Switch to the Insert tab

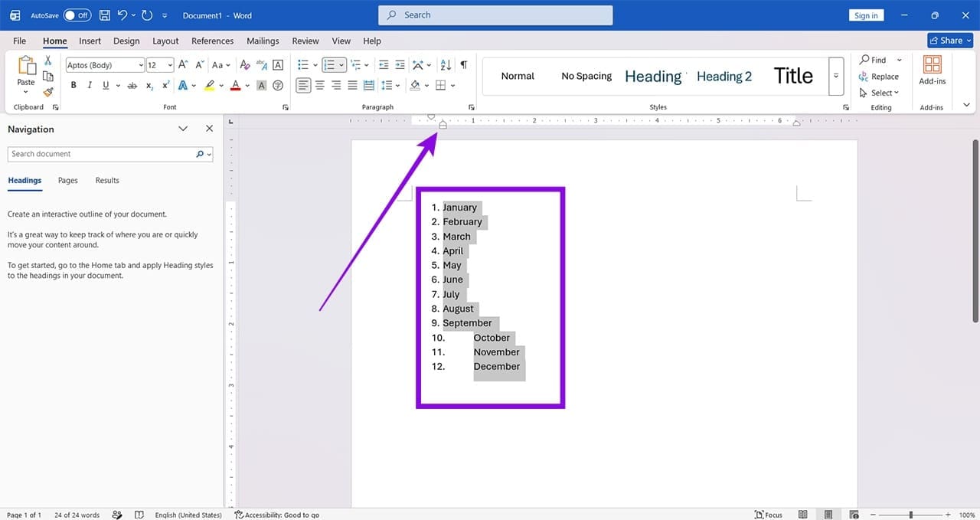pyautogui.click(x=90, y=41)
